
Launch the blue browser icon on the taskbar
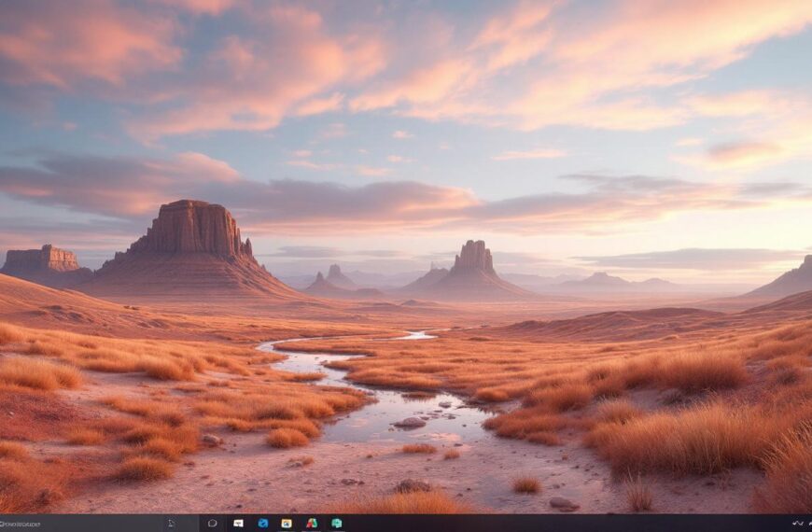coord(262,524)
